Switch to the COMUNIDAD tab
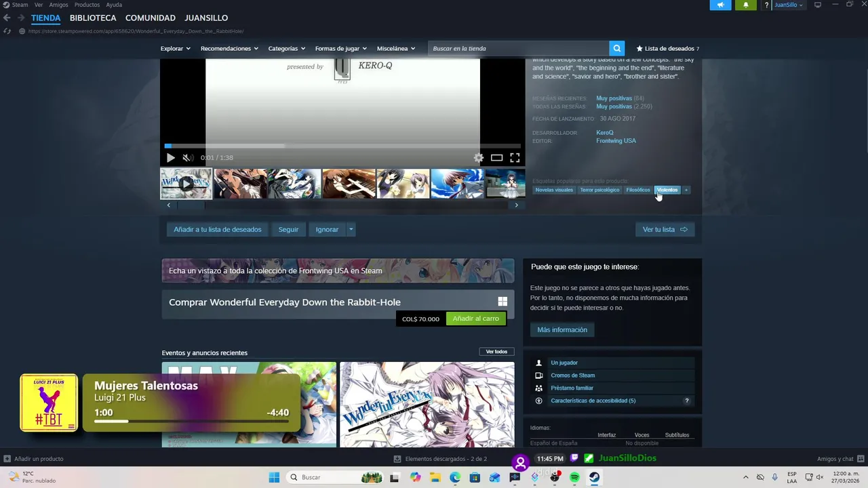The width and height of the screenshot is (868, 488). click(150, 18)
